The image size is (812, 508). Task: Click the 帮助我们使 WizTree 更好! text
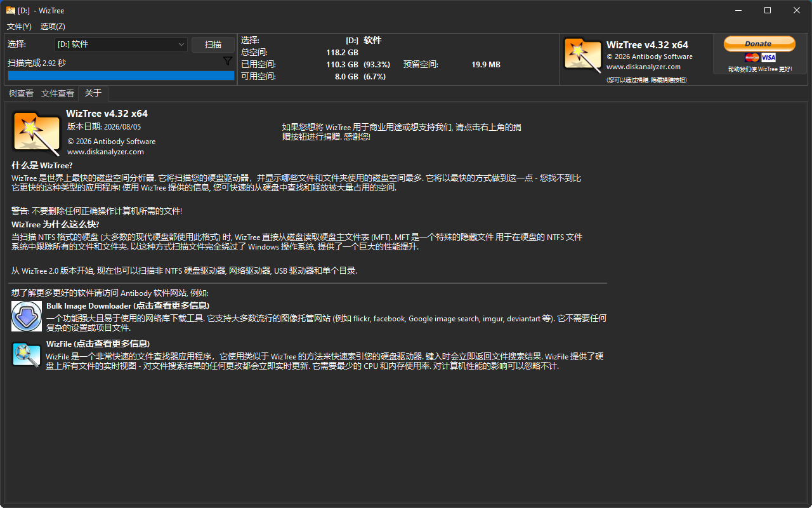coord(759,69)
